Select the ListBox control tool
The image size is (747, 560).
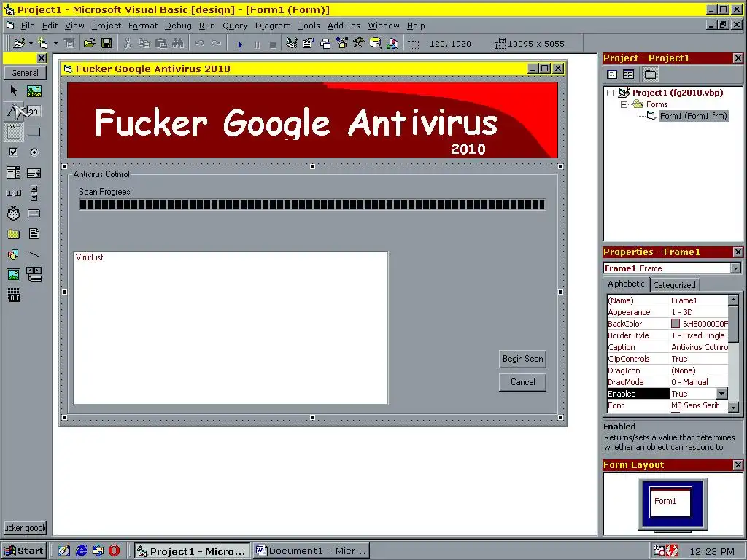tap(34, 173)
